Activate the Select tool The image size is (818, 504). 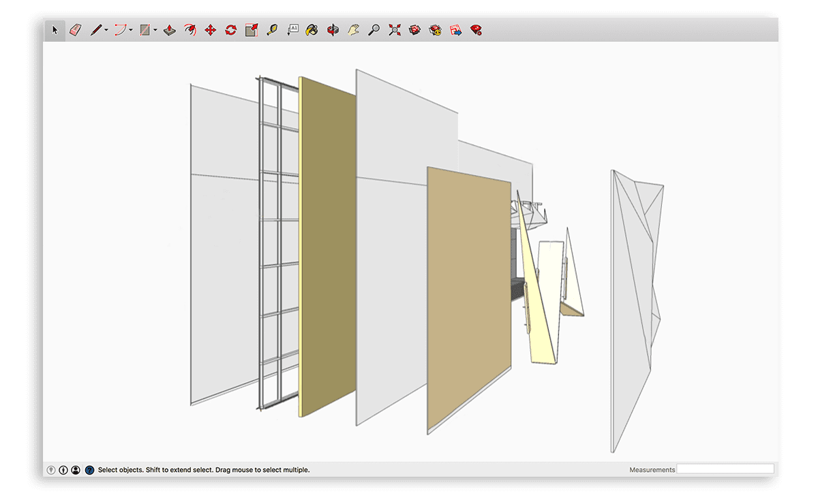click(x=54, y=31)
